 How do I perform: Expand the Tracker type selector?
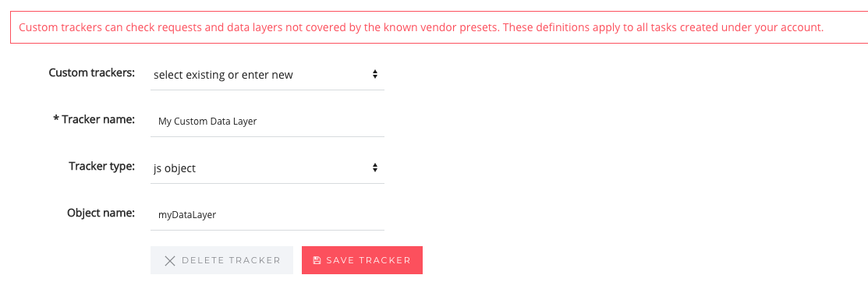coord(267,168)
